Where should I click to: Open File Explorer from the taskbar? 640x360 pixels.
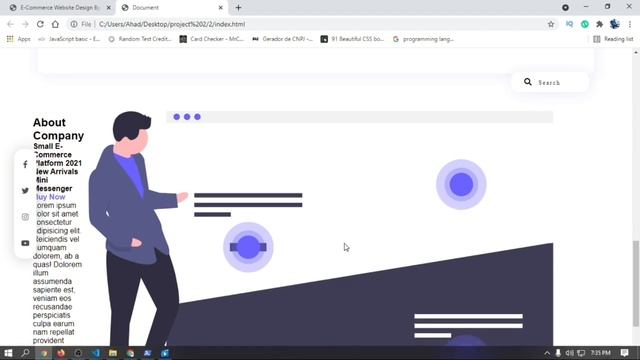pyautogui.click(x=113, y=353)
